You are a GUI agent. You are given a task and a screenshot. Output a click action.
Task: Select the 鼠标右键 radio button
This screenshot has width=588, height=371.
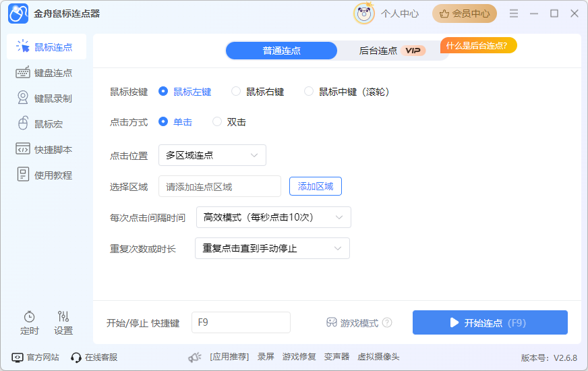click(x=236, y=92)
